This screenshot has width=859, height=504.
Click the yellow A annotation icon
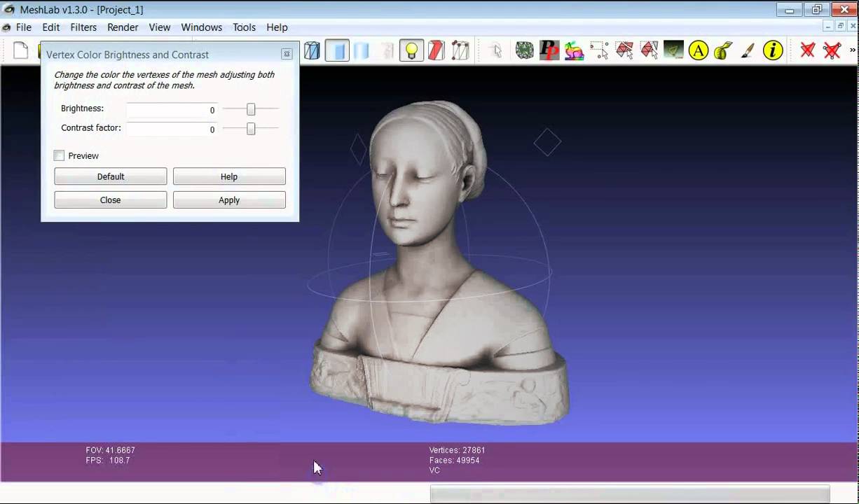point(699,50)
